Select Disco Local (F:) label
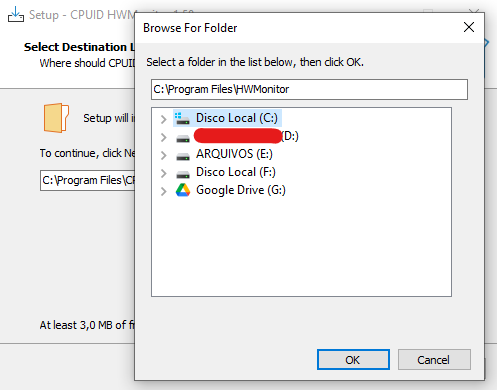Screen dimensions: 497x390 [x=236, y=172]
